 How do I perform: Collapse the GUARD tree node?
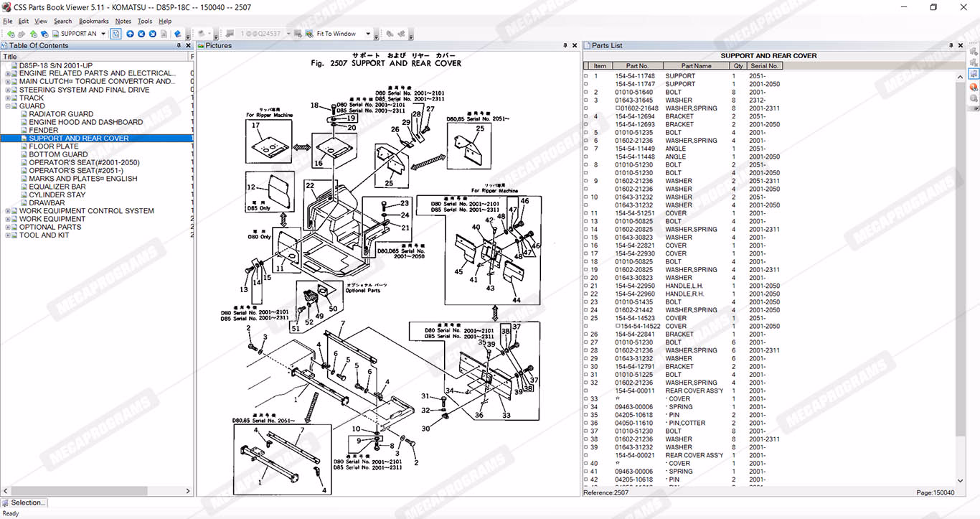pyautogui.click(x=8, y=106)
